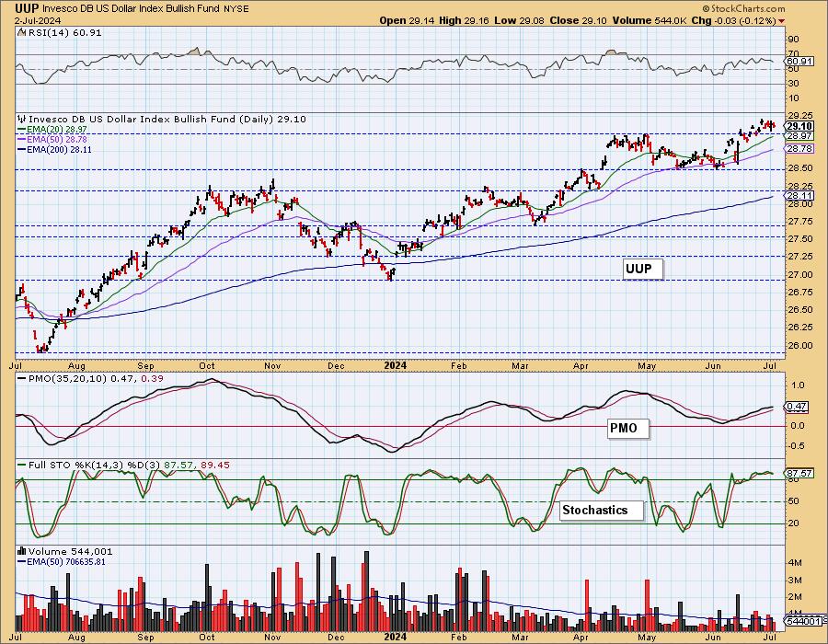Click the EMA(200) 28.11 legend entry
828x644 pixels.
[54, 149]
